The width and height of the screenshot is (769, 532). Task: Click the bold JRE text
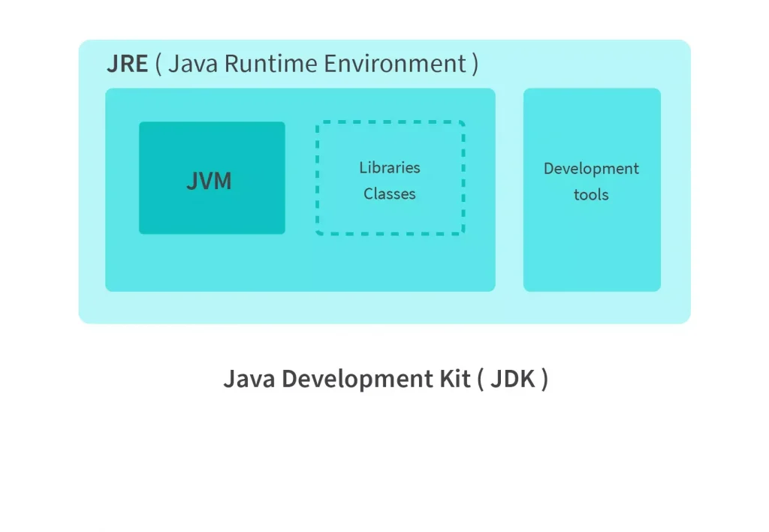127,64
